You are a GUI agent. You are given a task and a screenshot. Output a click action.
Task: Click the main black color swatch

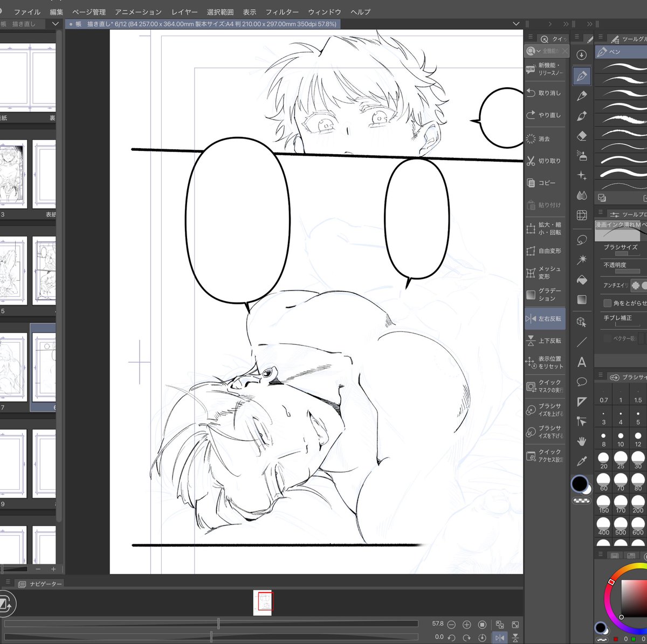click(580, 484)
